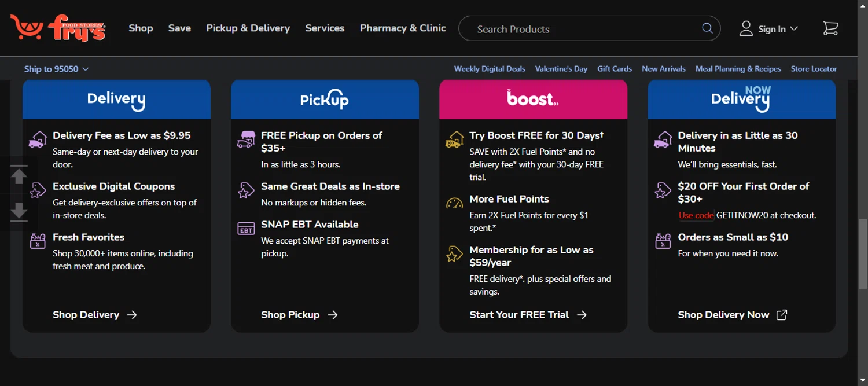Click the arrow after Shop Pickup
This screenshot has width=868, height=386.
coord(332,315)
